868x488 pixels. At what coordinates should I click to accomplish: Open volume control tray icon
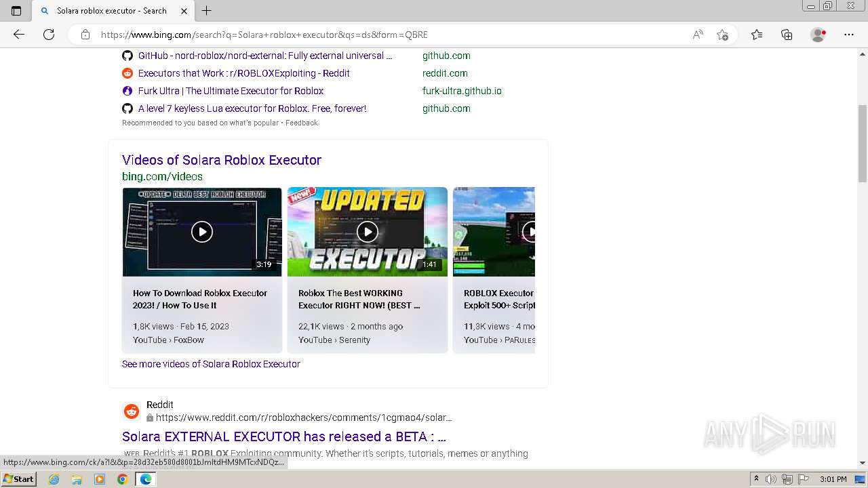771,479
